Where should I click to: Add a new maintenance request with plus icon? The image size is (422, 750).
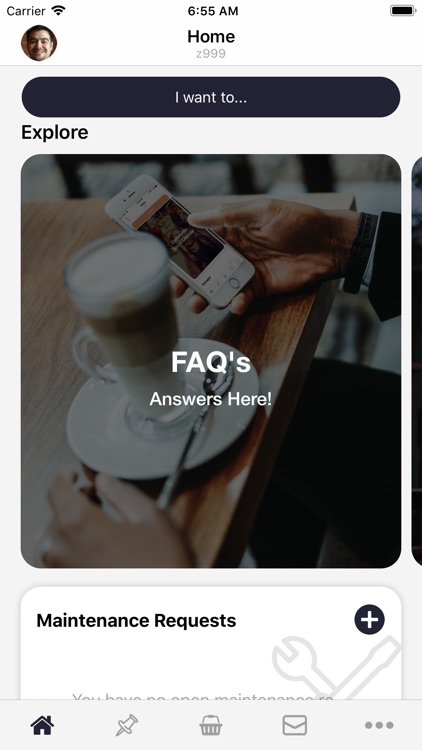point(369,620)
